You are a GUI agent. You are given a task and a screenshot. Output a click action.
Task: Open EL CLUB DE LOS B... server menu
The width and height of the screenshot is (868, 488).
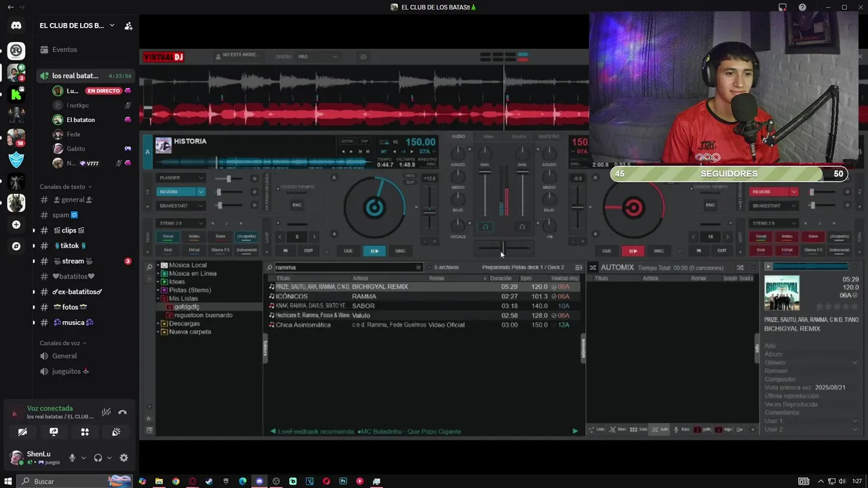77,26
